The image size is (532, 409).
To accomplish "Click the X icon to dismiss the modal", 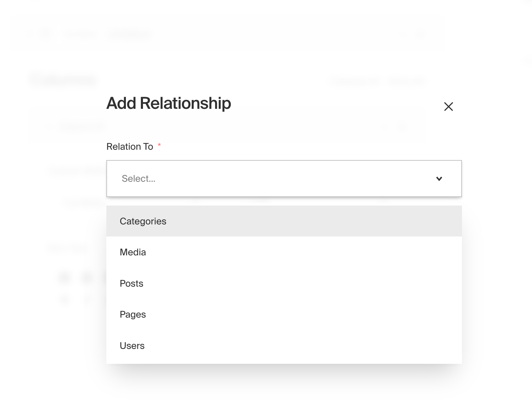I will coord(448,106).
